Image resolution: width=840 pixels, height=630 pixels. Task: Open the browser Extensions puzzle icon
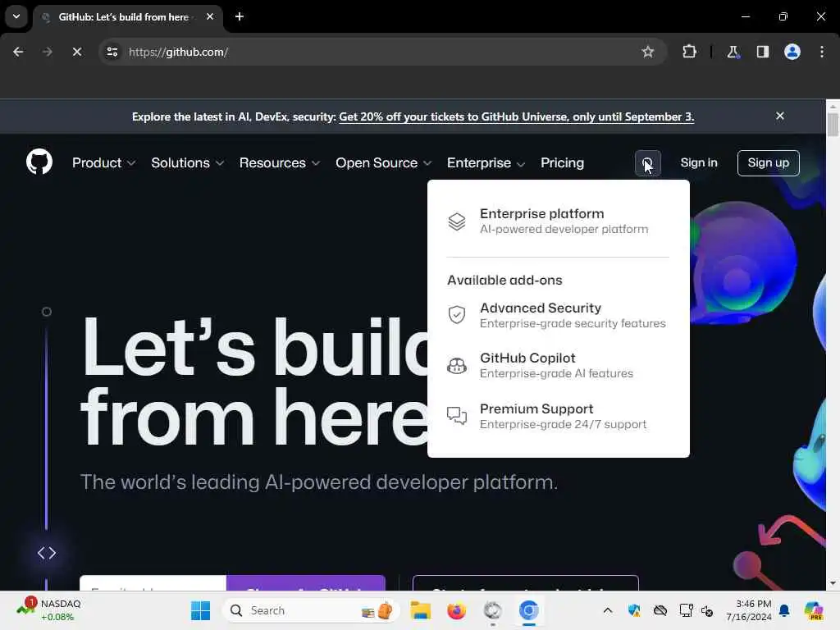(689, 52)
